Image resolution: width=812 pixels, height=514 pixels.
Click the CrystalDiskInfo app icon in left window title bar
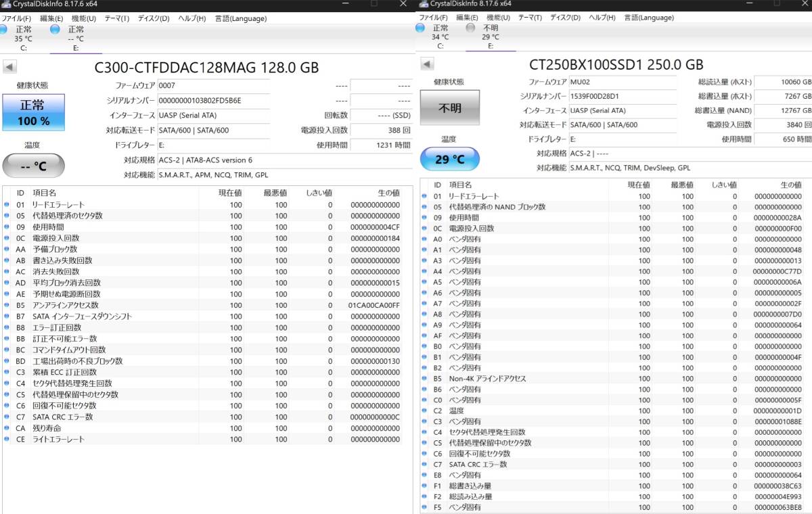[x=5, y=4]
